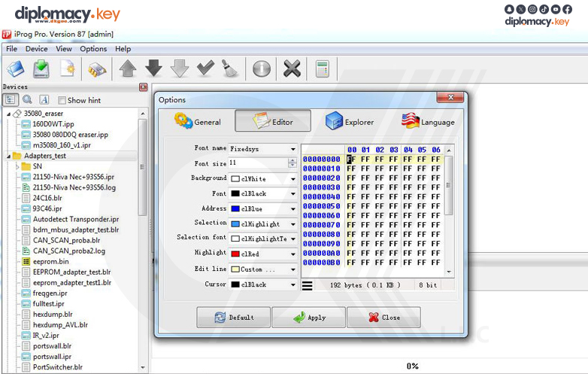Image resolution: width=588 pixels, height=374 pixels.
Task: Click the Close button in Options dialog
Action: click(383, 318)
